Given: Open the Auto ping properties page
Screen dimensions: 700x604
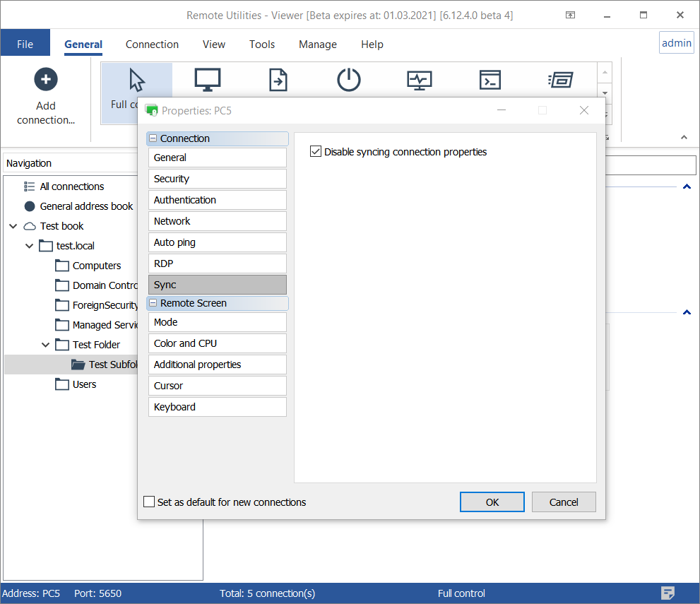Looking at the screenshot, I should pyautogui.click(x=218, y=242).
